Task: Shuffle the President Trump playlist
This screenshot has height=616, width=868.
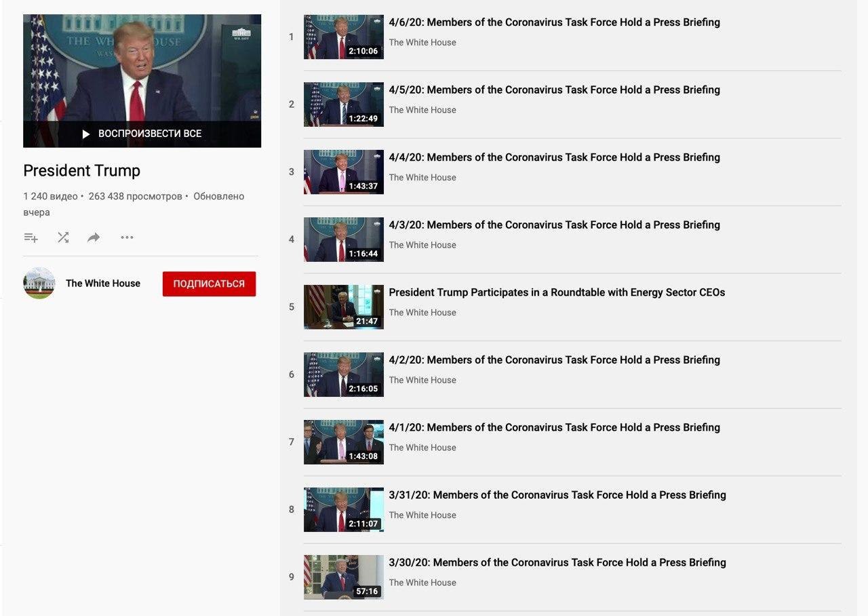Action: (x=63, y=237)
